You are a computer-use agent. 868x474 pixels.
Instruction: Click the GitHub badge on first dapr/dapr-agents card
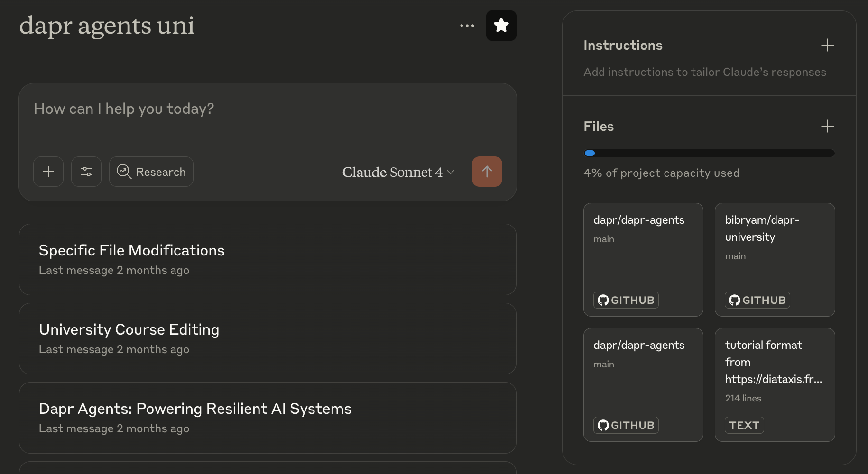coord(626,300)
